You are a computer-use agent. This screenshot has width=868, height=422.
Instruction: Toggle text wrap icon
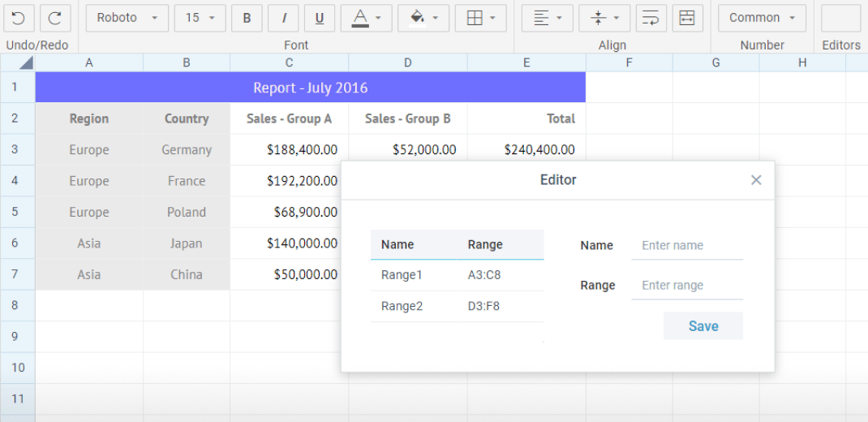pos(651,19)
